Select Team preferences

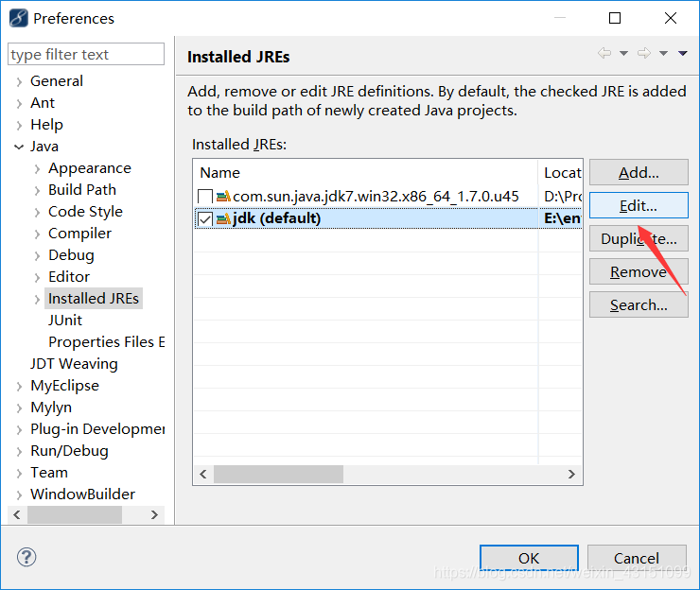(49, 473)
